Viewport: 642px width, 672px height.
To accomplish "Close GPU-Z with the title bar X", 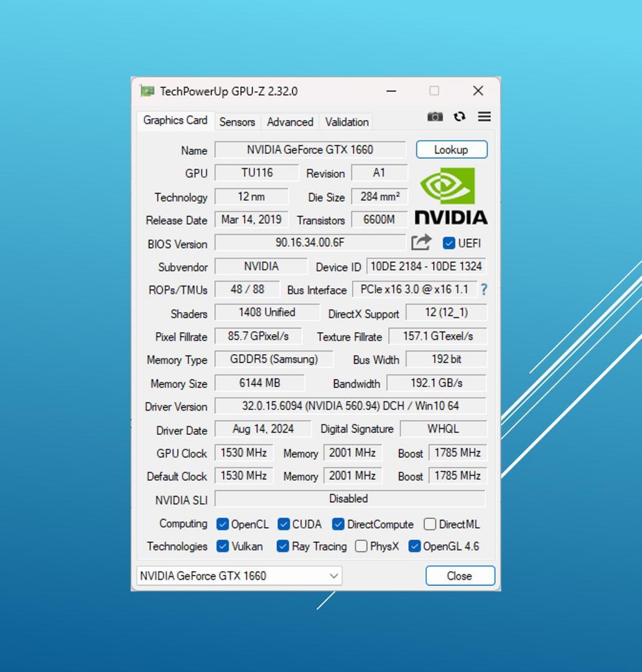I will tap(478, 91).
